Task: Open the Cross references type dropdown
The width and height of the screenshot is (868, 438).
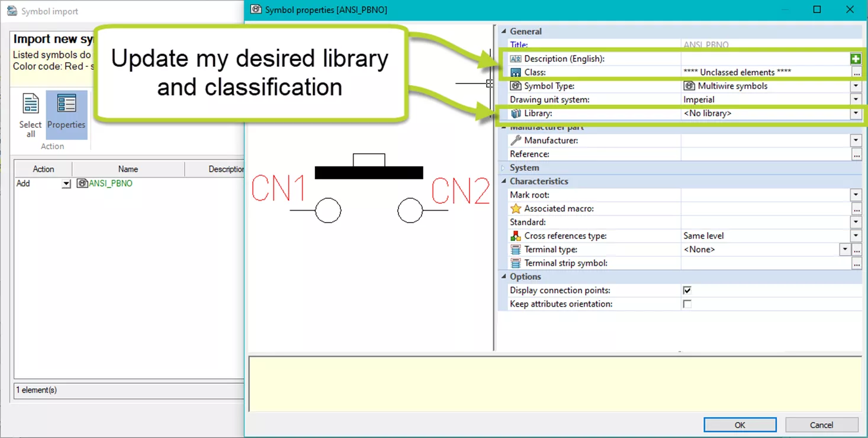Action: [x=856, y=236]
